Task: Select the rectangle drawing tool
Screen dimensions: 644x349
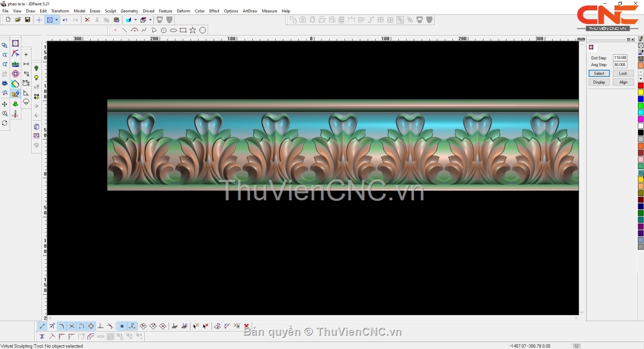Action: tap(183, 30)
